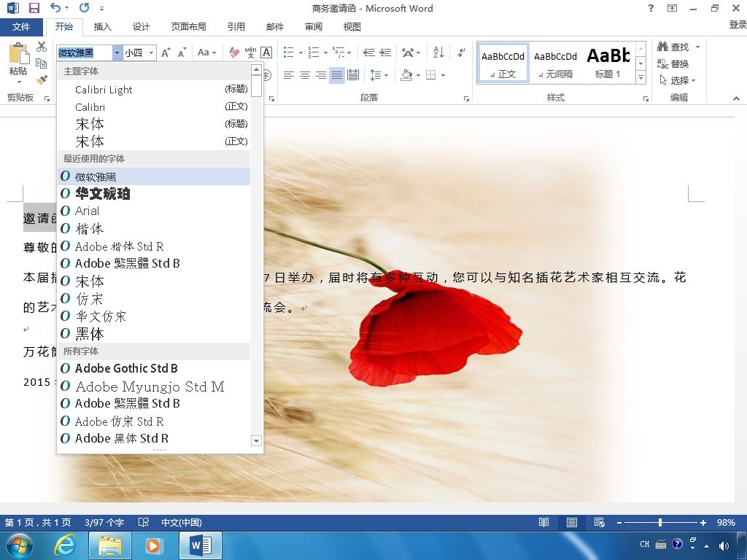The height and width of the screenshot is (560, 747).
Task: Switch to Web Layout view
Action: tap(600, 522)
